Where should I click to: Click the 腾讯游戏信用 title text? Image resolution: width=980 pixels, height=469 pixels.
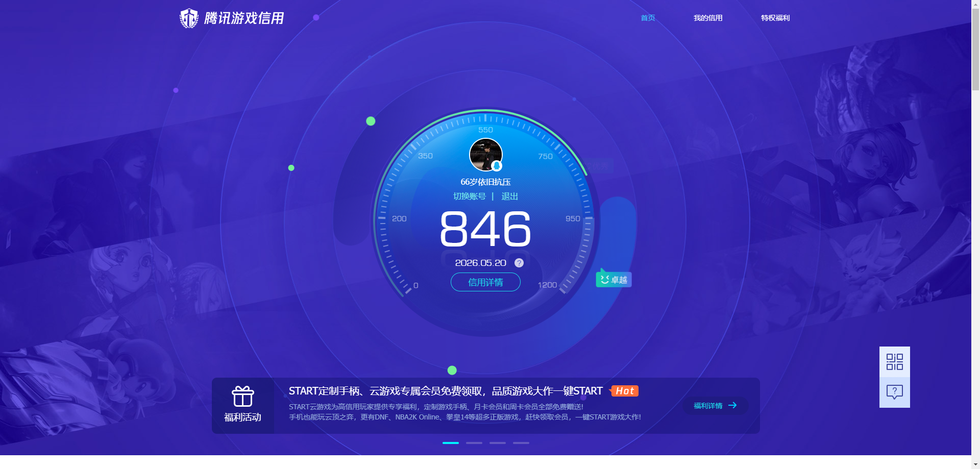point(244,18)
